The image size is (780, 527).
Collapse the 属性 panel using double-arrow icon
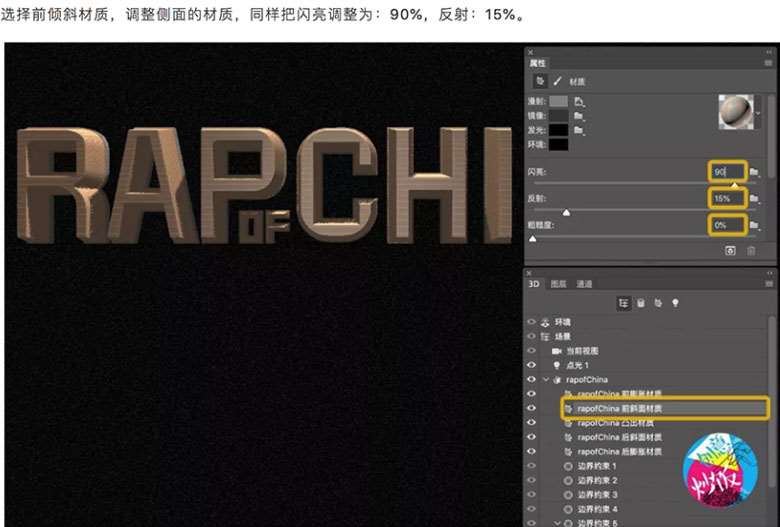click(769, 52)
